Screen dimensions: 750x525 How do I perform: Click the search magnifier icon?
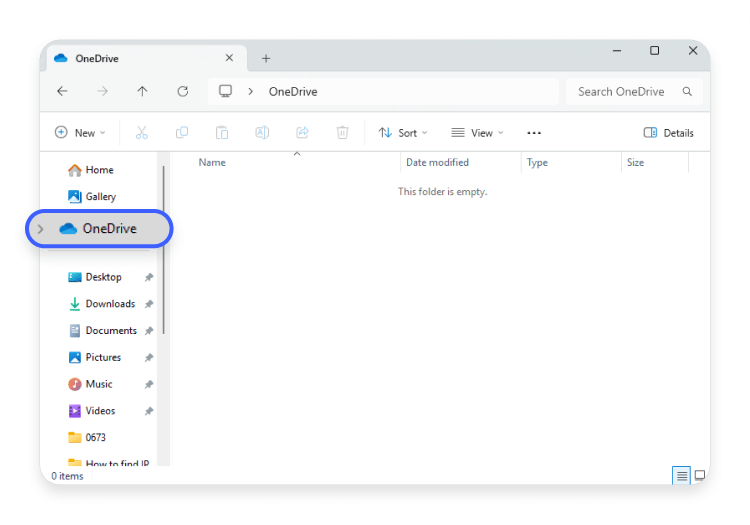pos(687,91)
